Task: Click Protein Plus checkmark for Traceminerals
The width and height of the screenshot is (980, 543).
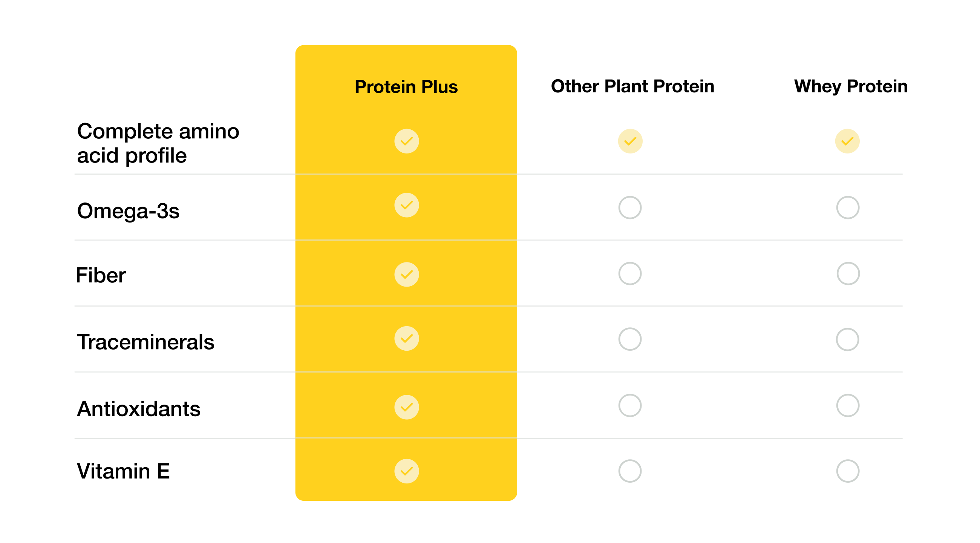Action: pyautogui.click(x=406, y=338)
